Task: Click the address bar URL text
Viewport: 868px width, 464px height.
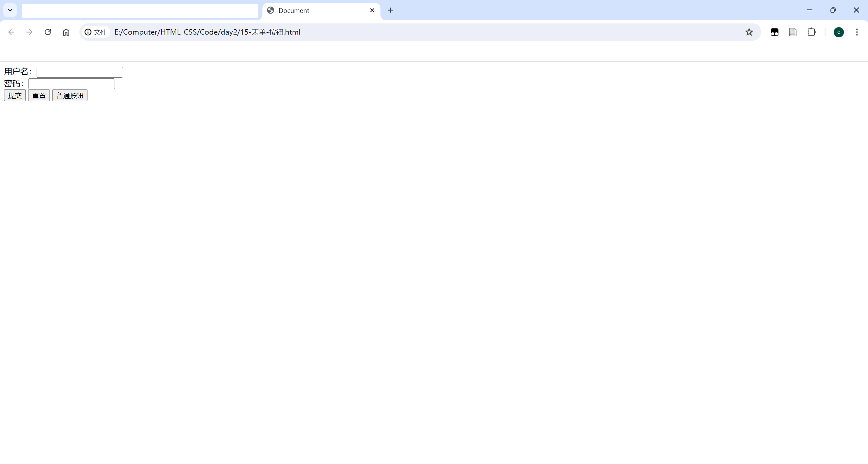Action: (208, 32)
